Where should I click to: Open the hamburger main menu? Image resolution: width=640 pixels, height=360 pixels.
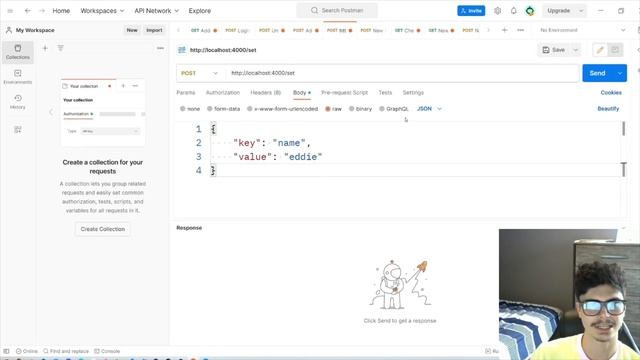coord(10,11)
